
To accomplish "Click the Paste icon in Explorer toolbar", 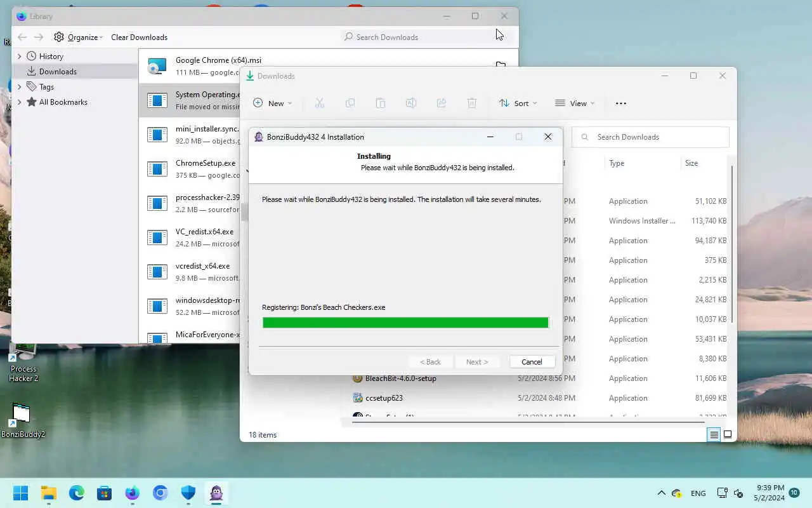I will (x=381, y=103).
